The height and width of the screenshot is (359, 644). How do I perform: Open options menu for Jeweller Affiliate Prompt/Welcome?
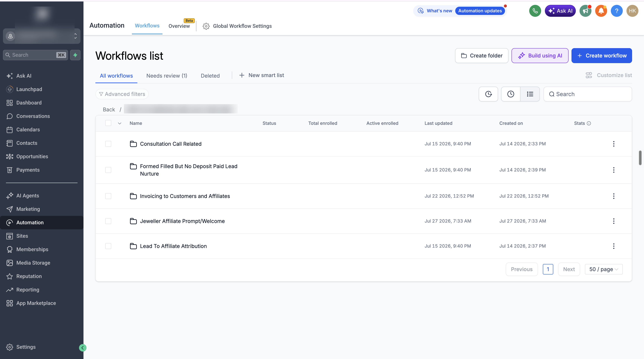coord(613,221)
